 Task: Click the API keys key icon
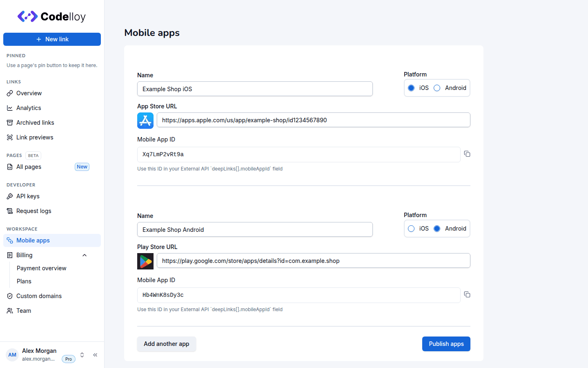[10, 196]
